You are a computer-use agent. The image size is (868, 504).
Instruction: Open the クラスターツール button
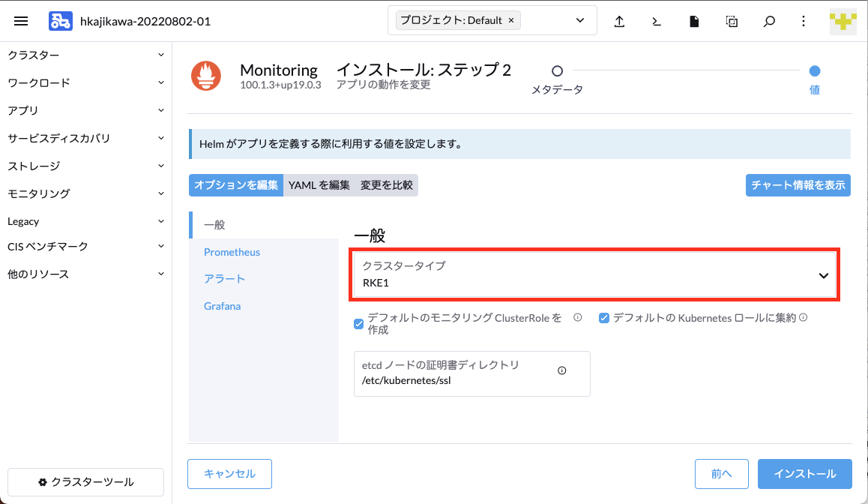[x=85, y=481]
